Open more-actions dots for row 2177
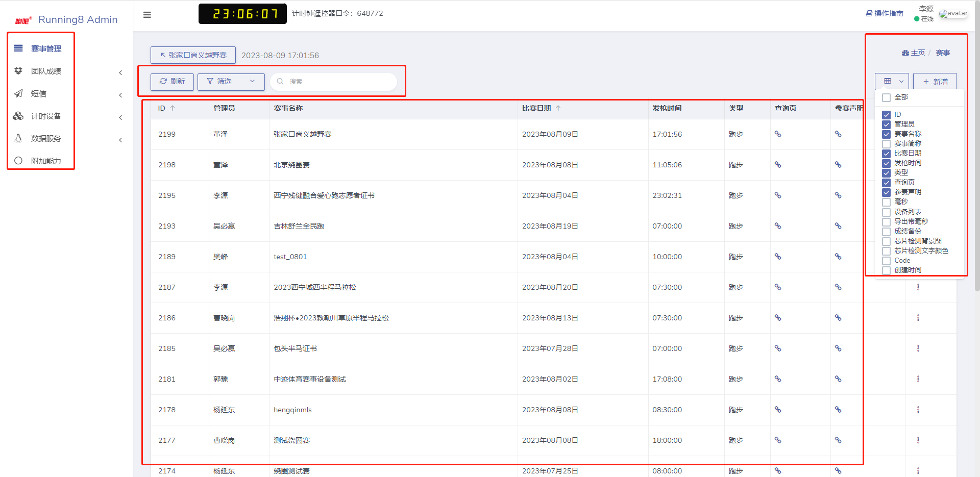This screenshot has width=980, height=477. point(918,440)
